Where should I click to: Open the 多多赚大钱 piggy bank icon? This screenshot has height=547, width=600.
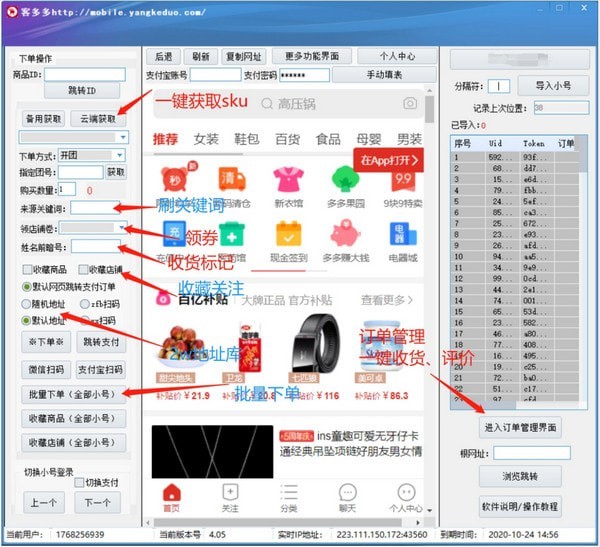(x=345, y=233)
